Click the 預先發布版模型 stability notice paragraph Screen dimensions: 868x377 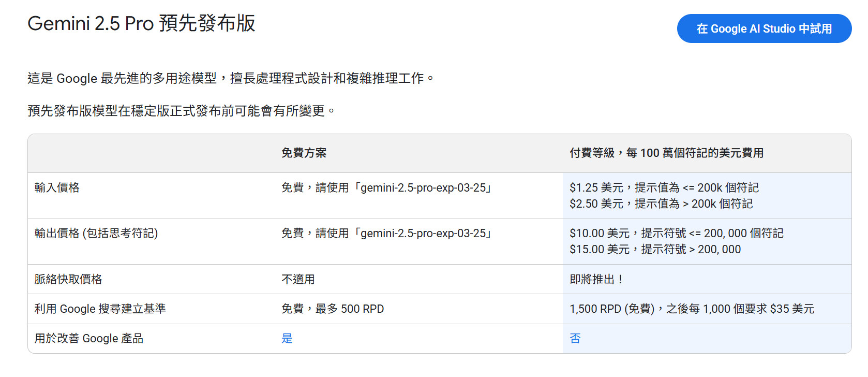[181, 111]
